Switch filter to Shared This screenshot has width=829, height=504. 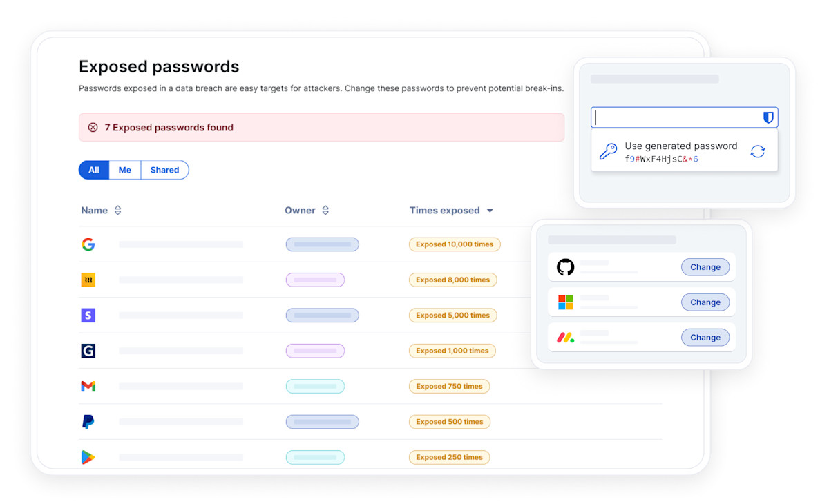(x=164, y=170)
